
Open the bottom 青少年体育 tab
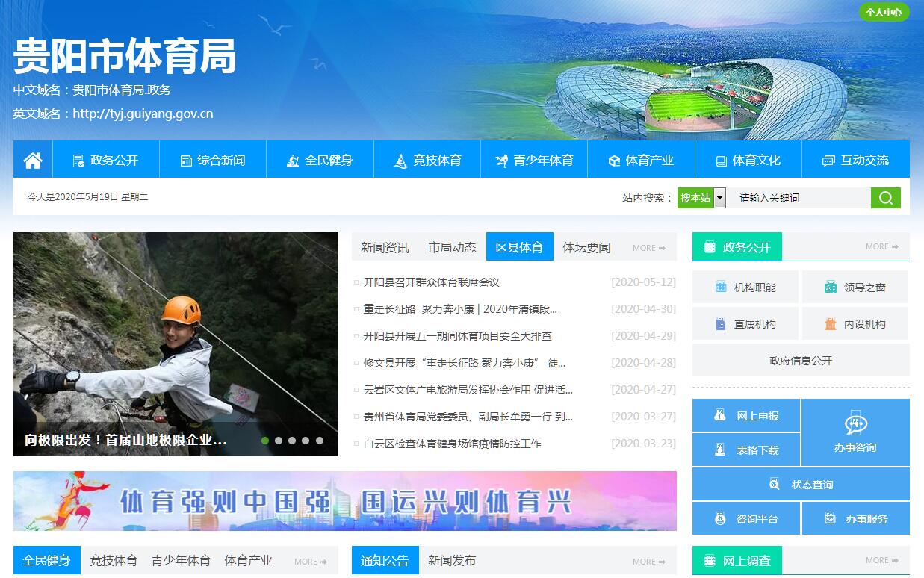pyautogui.click(x=181, y=560)
